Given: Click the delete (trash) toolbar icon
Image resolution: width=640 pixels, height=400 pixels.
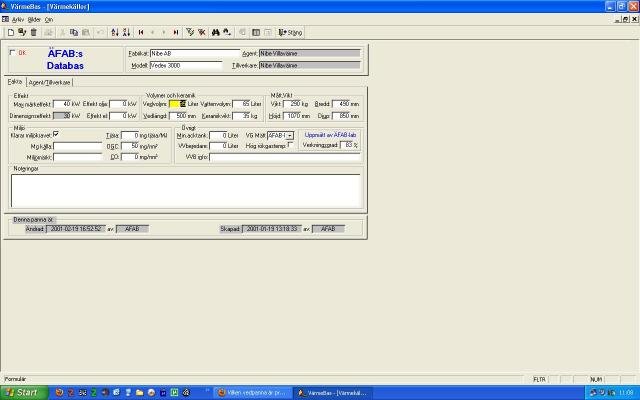Looking at the screenshot, I should pyautogui.click(x=33, y=32).
